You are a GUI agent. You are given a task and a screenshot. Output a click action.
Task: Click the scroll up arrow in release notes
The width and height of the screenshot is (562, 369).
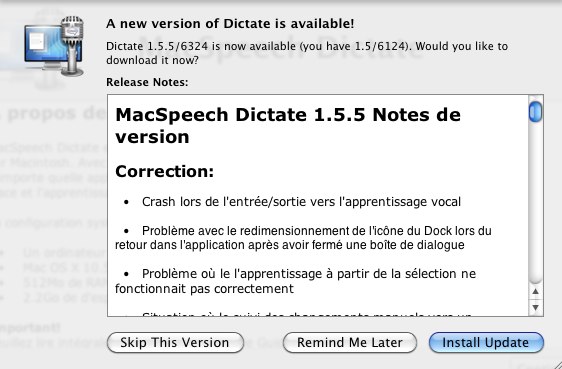[x=535, y=292]
